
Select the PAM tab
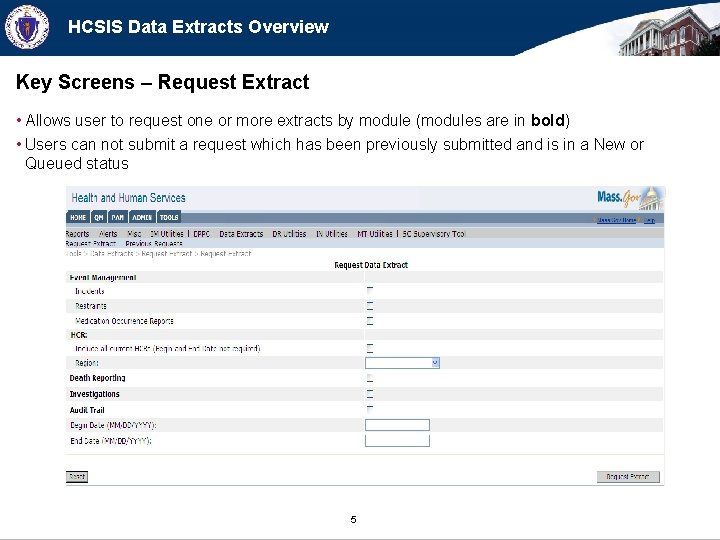pos(118,217)
